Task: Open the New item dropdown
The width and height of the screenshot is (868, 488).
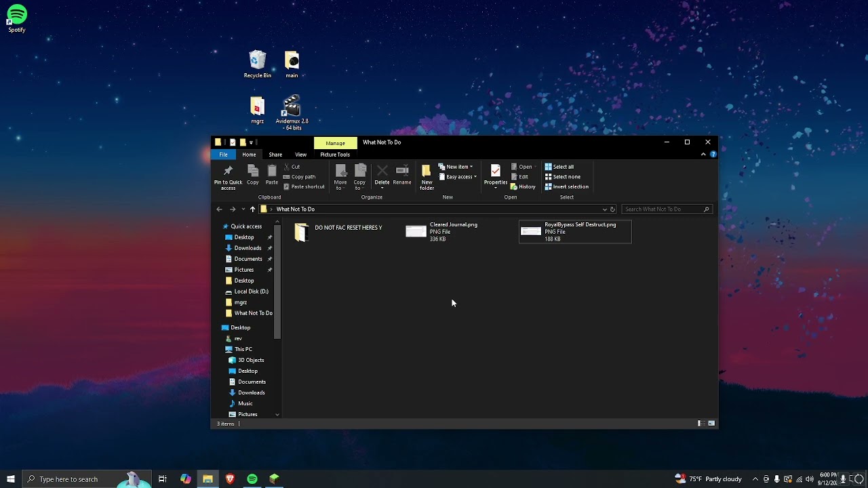Action: coord(456,167)
